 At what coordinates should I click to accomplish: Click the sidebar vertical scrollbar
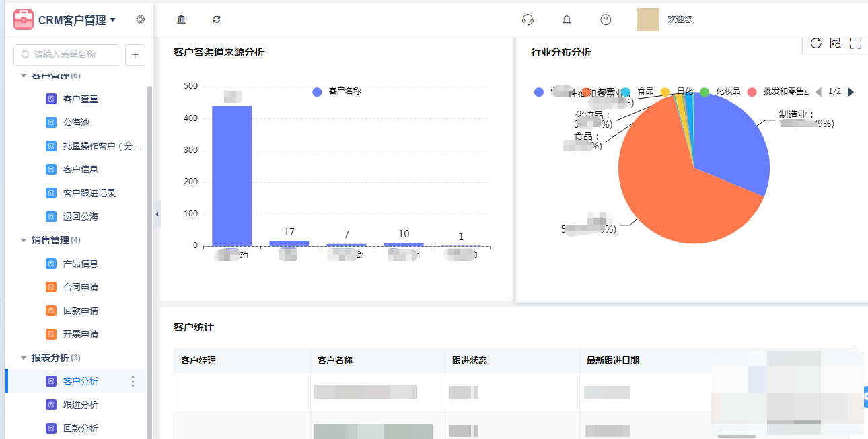149,262
